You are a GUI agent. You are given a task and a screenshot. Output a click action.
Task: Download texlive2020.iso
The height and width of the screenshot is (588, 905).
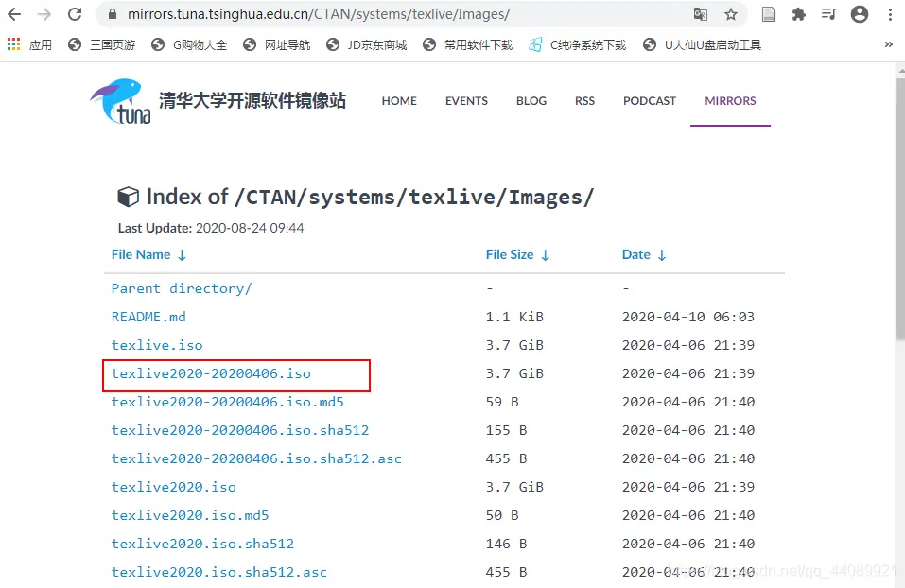click(174, 487)
